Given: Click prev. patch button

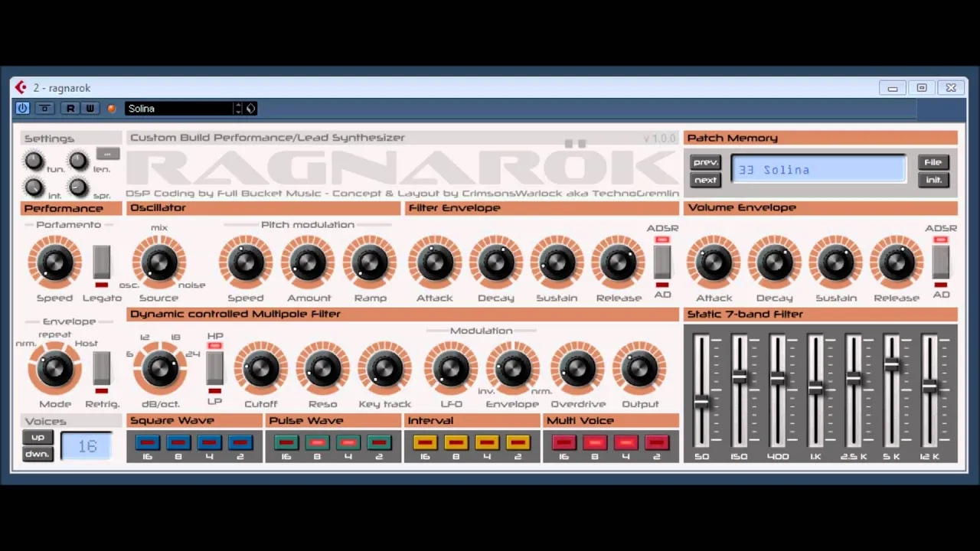Looking at the screenshot, I should tap(705, 162).
